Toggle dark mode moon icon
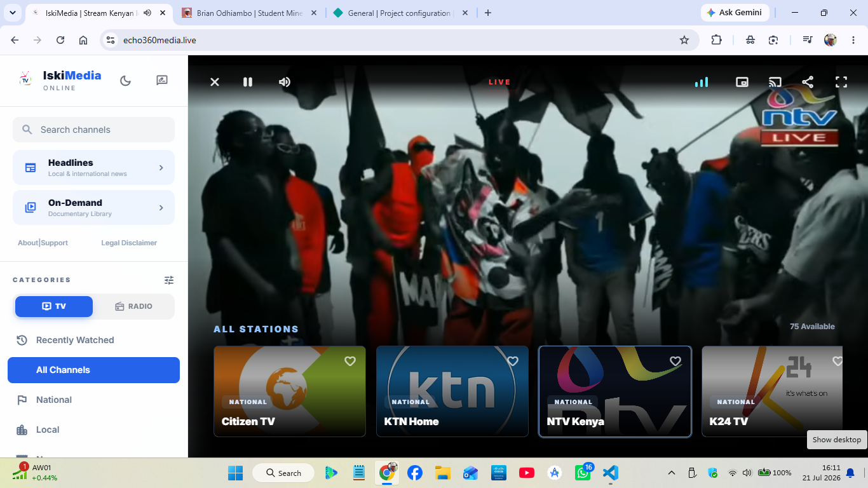This screenshot has height=488, width=868. point(126,81)
